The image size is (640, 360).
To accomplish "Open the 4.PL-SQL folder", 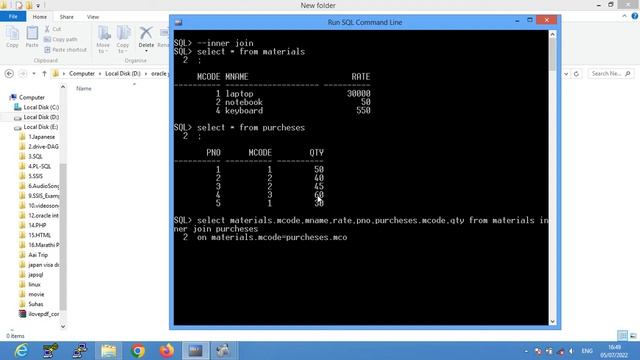I will click(x=40, y=166).
